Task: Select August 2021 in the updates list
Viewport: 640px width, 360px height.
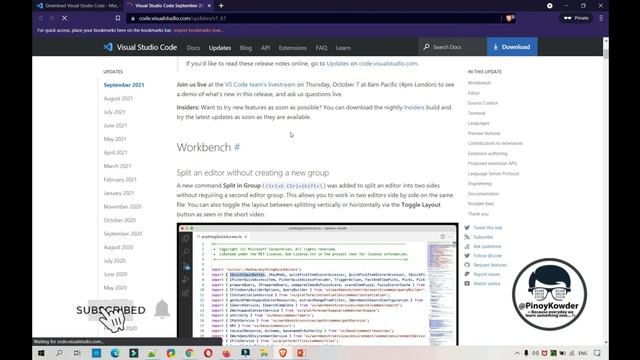Action: pos(118,98)
